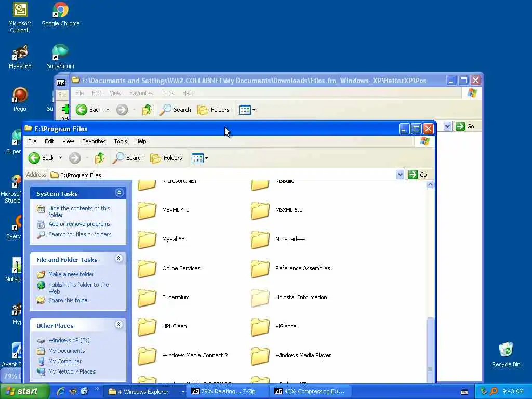Image resolution: width=532 pixels, height=399 pixels.
Task: Select the Windows Media Player folder
Action: pos(291,356)
